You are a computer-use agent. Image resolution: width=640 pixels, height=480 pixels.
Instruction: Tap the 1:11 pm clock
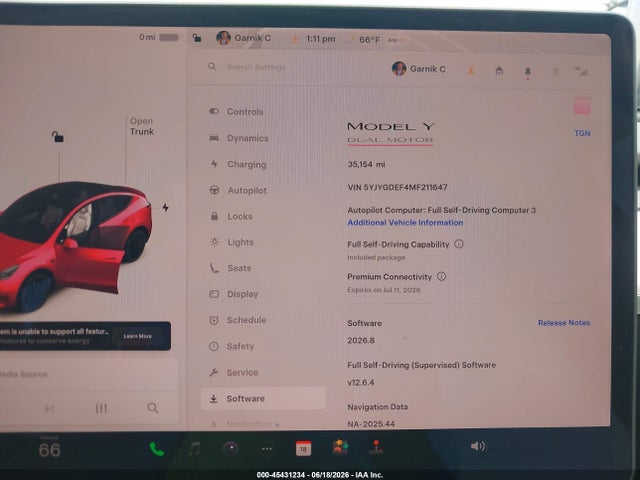click(x=321, y=39)
